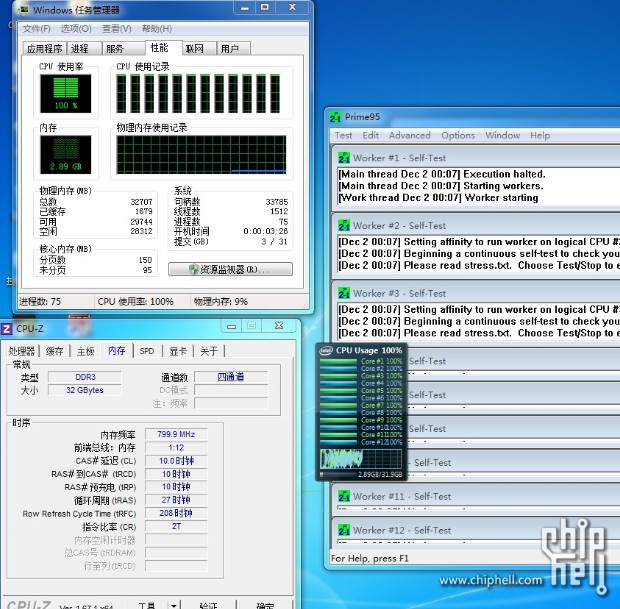Screen dimensions: 620x609
Task: Click the 10.0 时钟 CAS latency value
Action: click(x=176, y=461)
